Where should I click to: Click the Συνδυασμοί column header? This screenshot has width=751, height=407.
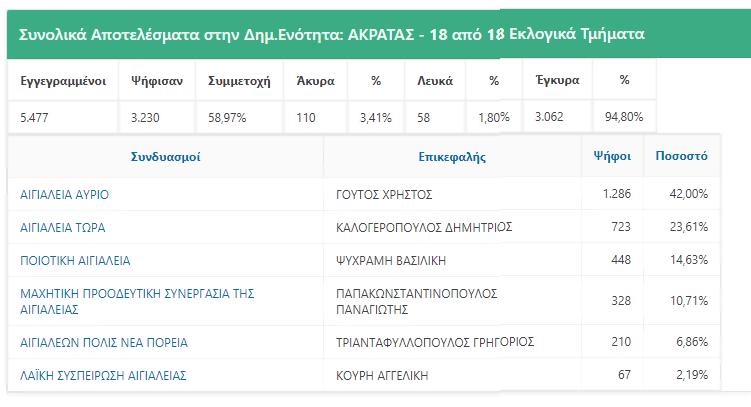click(166, 157)
